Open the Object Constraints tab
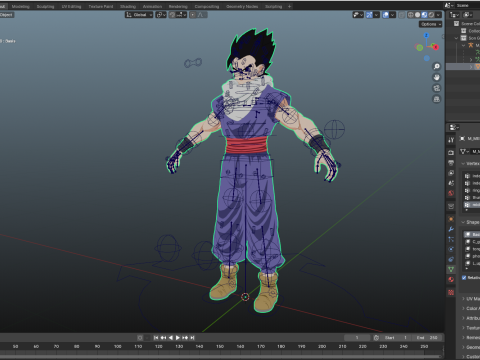 coord(451,259)
